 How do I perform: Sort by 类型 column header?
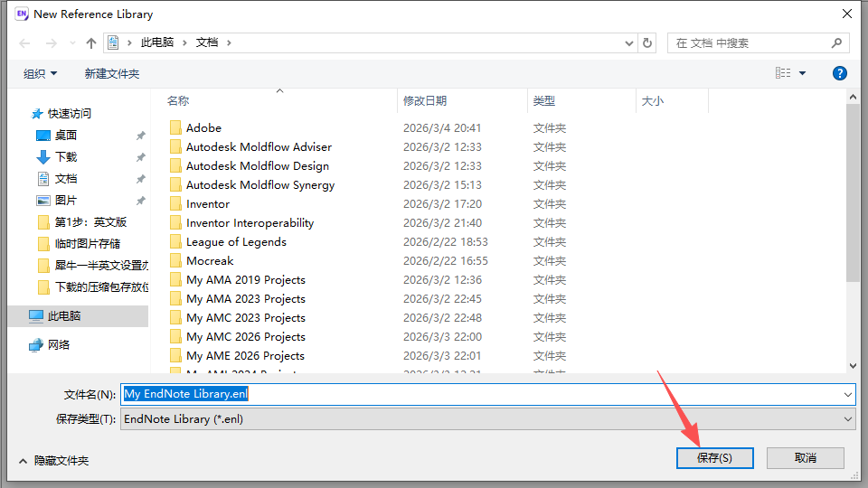[543, 100]
